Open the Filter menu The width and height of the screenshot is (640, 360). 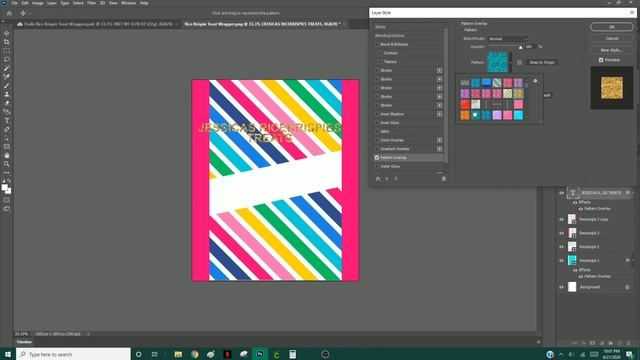(x=91, y=3)
